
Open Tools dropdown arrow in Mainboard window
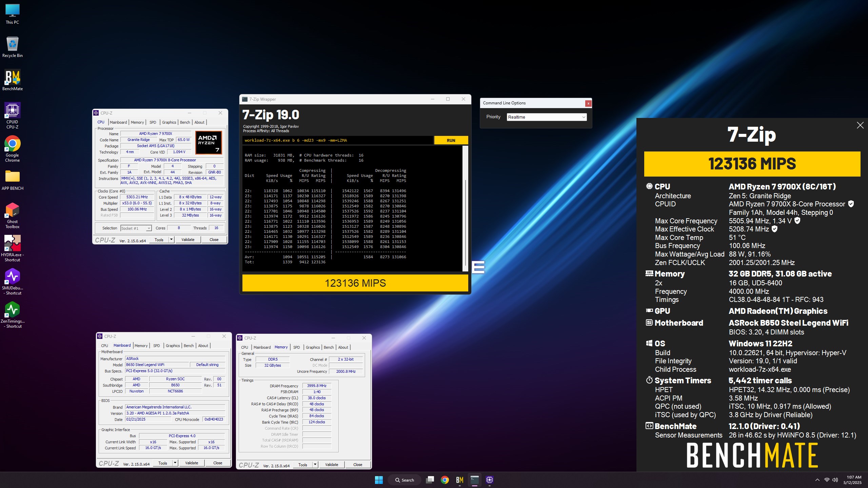coord(175,463)
